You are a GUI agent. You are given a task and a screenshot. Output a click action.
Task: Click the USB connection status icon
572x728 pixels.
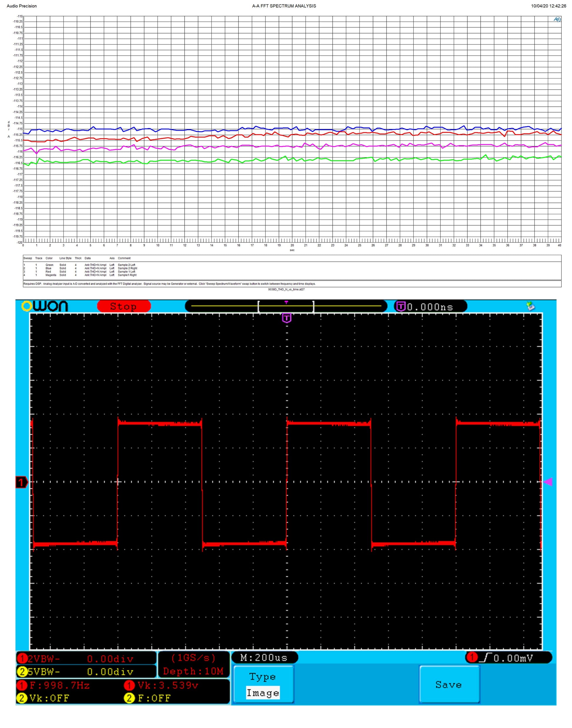531,306
